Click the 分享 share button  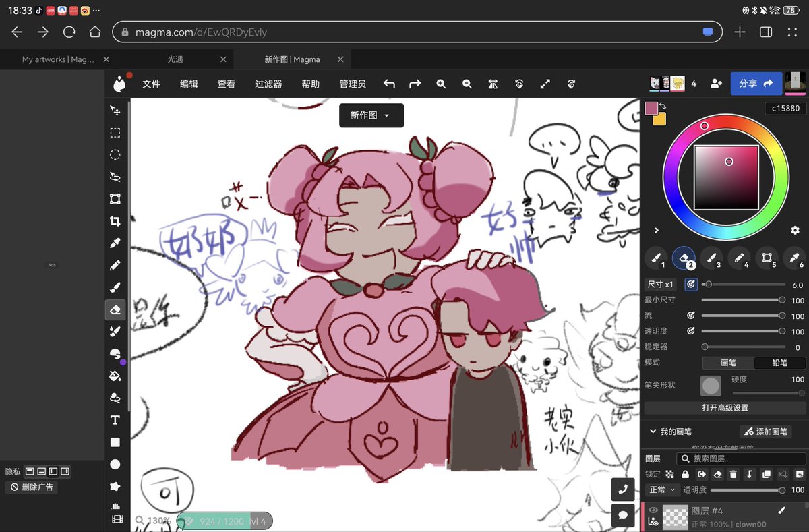(x=756, y=84)
